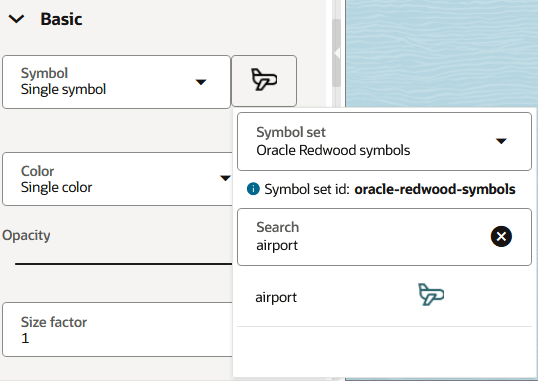Open the Symbol type dropdown
Image resolution: width=538 pixels, height=381 pixels.
(116, 82)
